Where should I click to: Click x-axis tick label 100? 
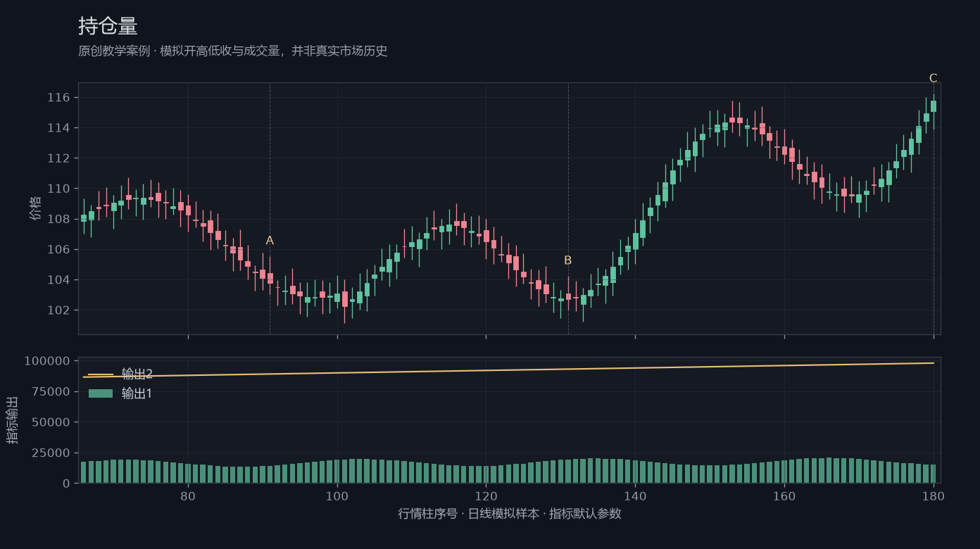point(337,496)
